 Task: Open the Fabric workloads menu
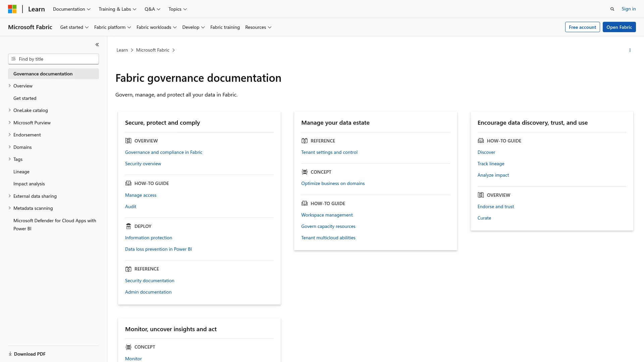pyautogui.click(x=156, y=27)
